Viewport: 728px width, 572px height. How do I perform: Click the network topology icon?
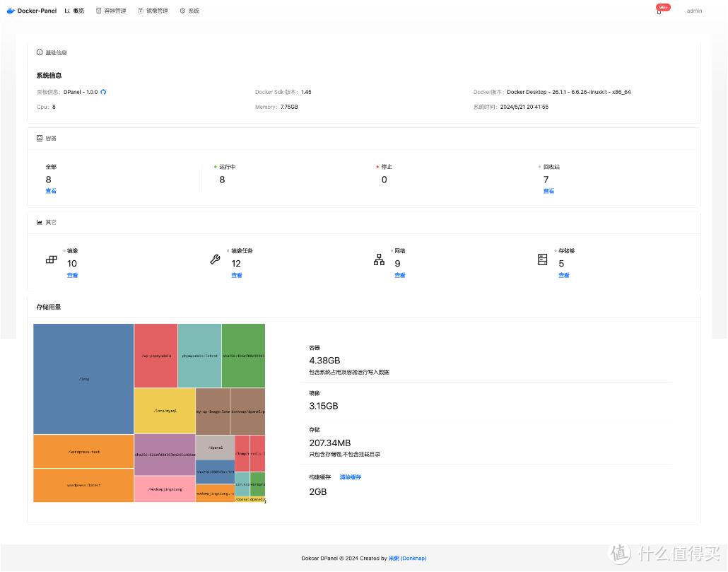pyautogui.click(x=379, y=259)
